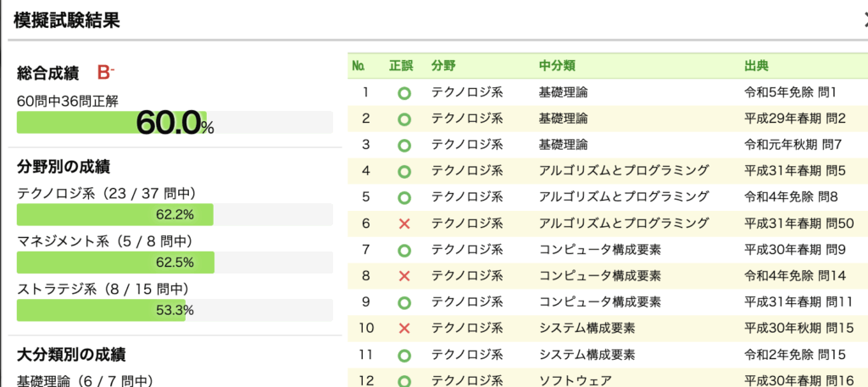Open source 令和元年秋期 問7

(793, 145)
